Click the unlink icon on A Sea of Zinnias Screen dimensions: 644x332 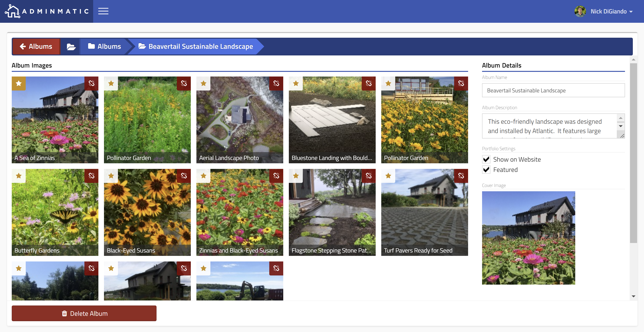[91, 83]
